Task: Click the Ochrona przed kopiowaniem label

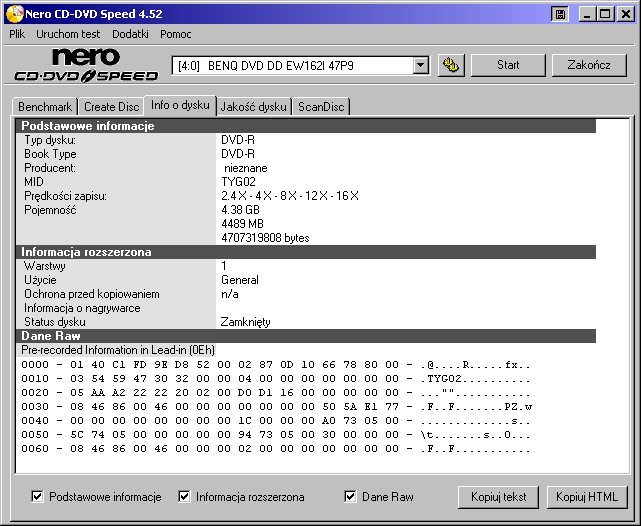Action: click(92, 294)
